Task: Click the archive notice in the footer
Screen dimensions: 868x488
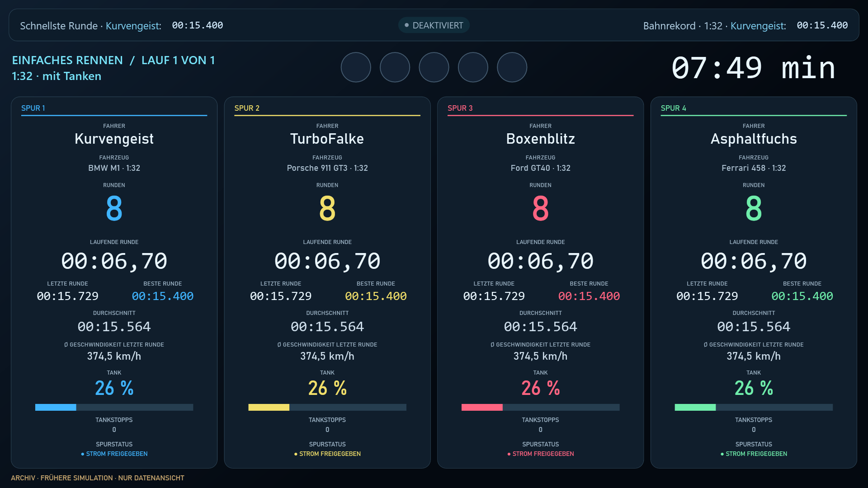Action: point(98,478)
